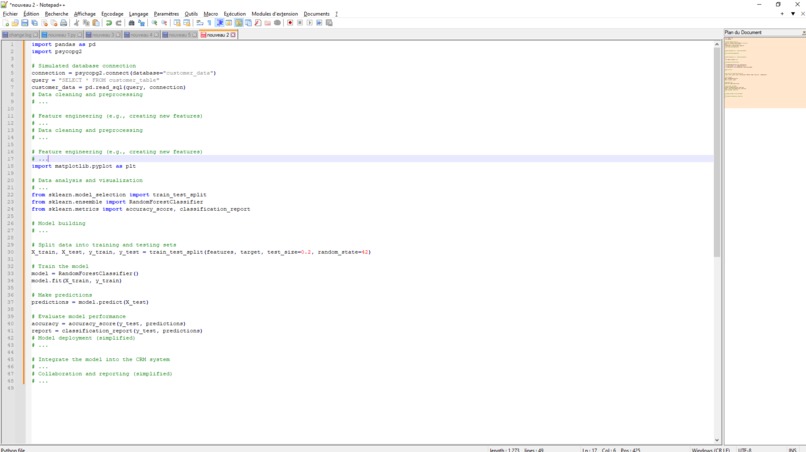
Task: Click the Cut scissors icon
Action: [x=76, y=23]
